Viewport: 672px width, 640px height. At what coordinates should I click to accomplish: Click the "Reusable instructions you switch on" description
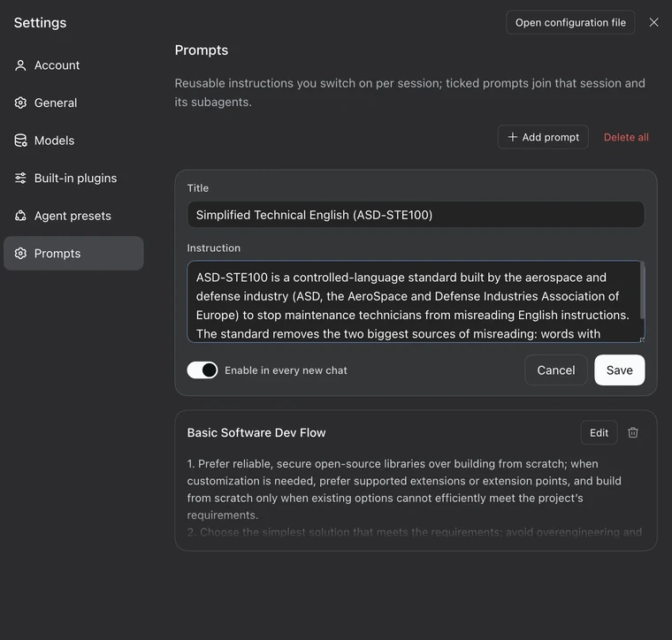[409, 93]
